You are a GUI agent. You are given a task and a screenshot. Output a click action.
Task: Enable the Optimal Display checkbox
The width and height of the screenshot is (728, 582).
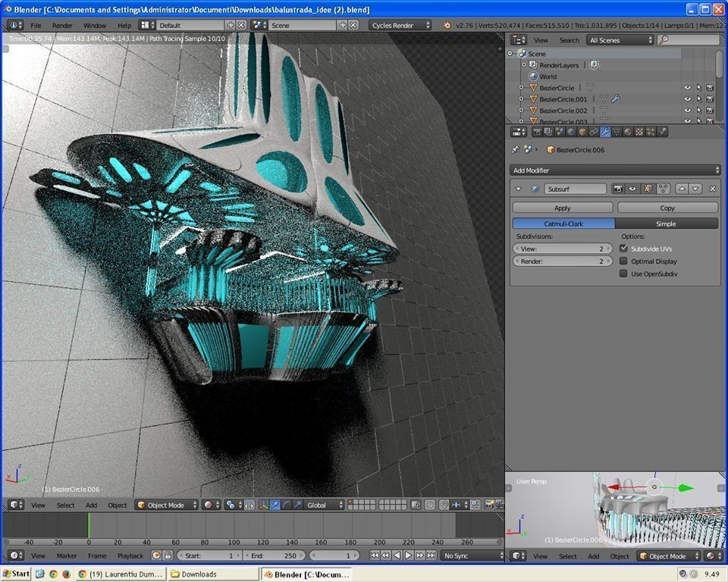pos(623,261)
